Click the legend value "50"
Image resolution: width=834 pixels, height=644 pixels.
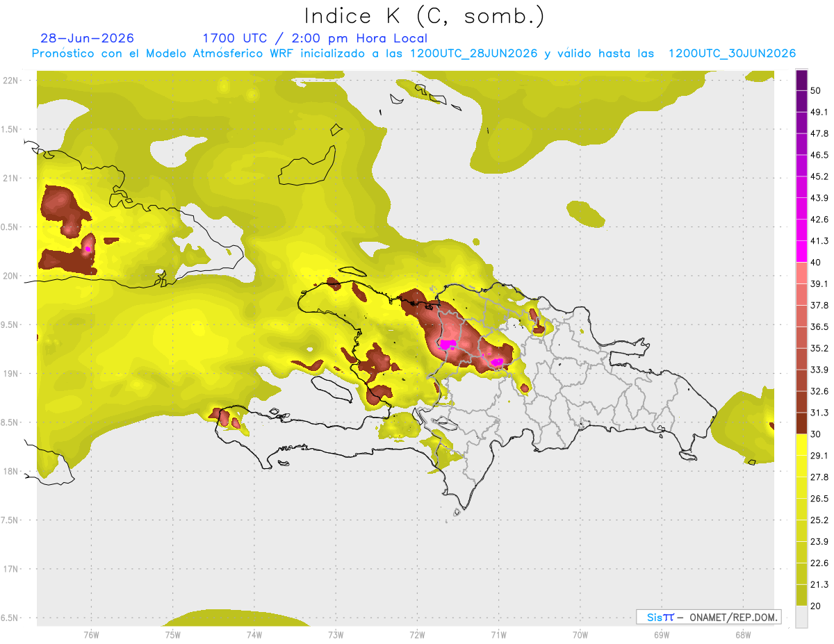coord(816,90)
